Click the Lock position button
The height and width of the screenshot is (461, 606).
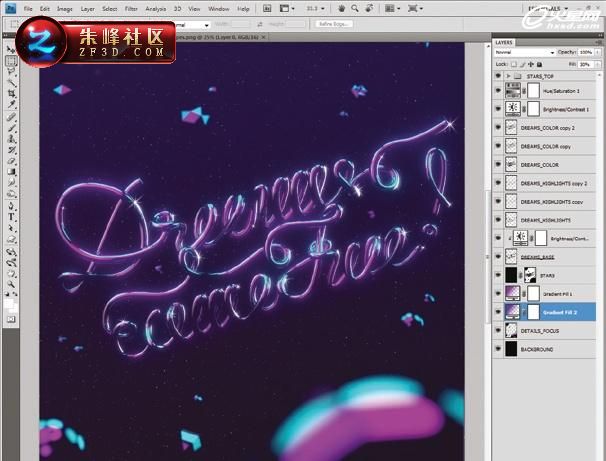pos(531,64)
